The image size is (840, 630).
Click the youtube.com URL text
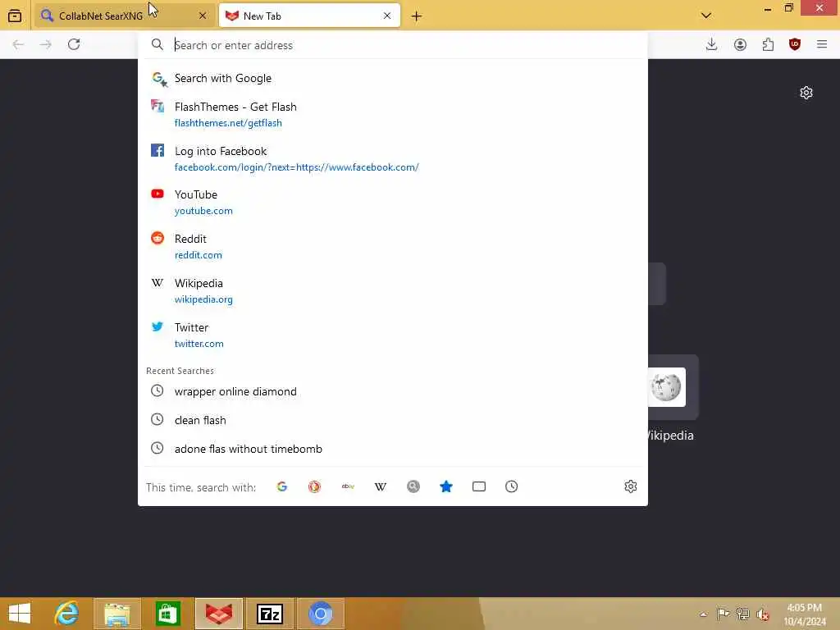(203, 211)
